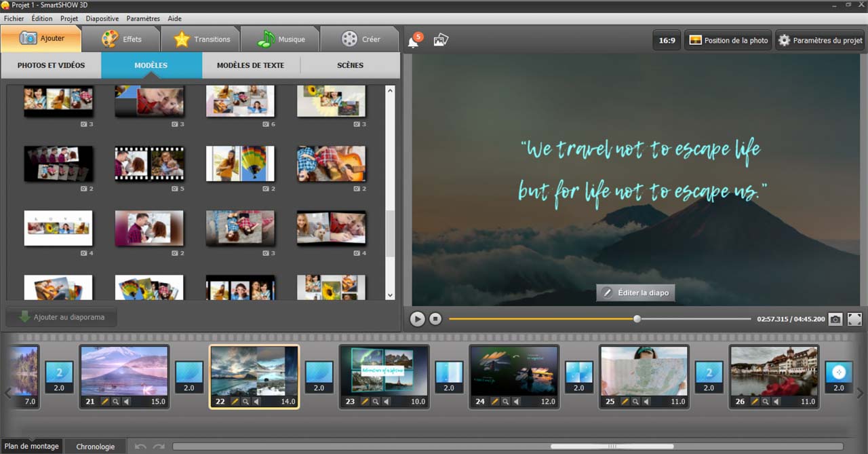
Task: Open Position de la photo settings
Action: click(x=728, y=40)
